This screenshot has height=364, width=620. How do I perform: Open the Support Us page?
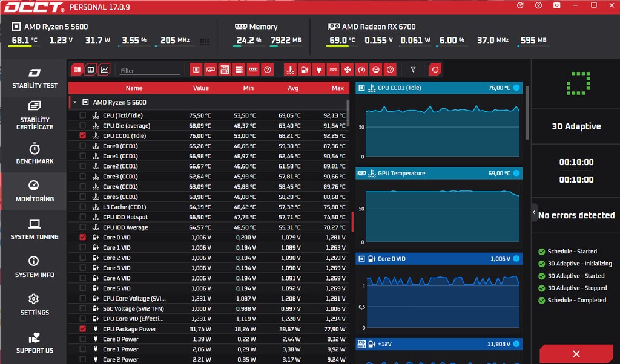(x=35, y=343)
